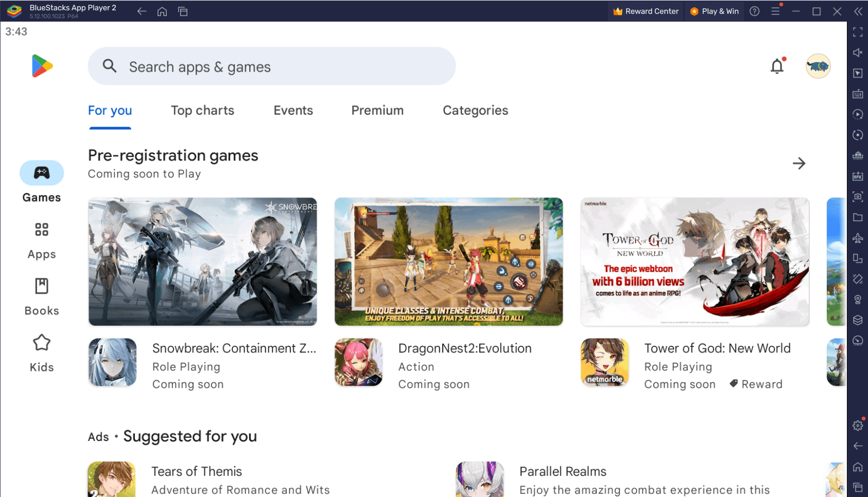Click the search magnifier icon

110,66
